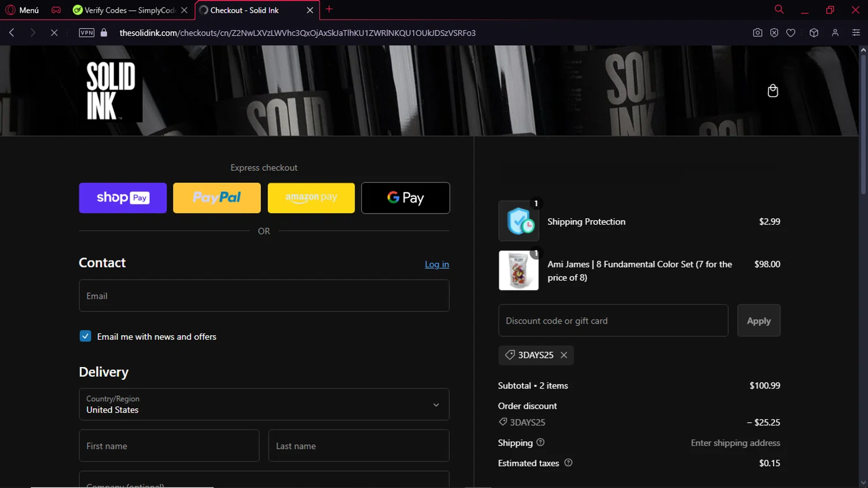Click the Ami James color set thumbnail
The image size is (868, 488).
tap(518, 270)
